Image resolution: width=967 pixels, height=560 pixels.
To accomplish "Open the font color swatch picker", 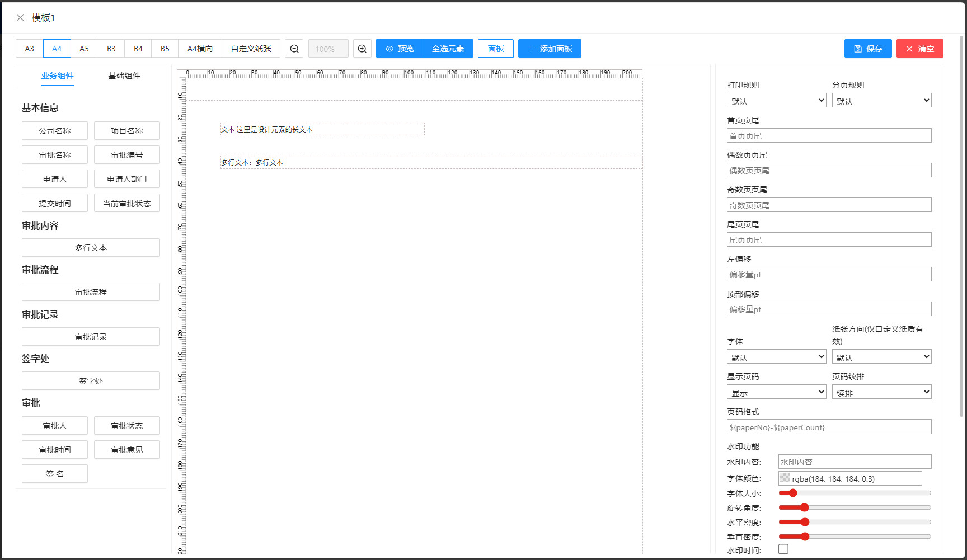I will (785, 478).
